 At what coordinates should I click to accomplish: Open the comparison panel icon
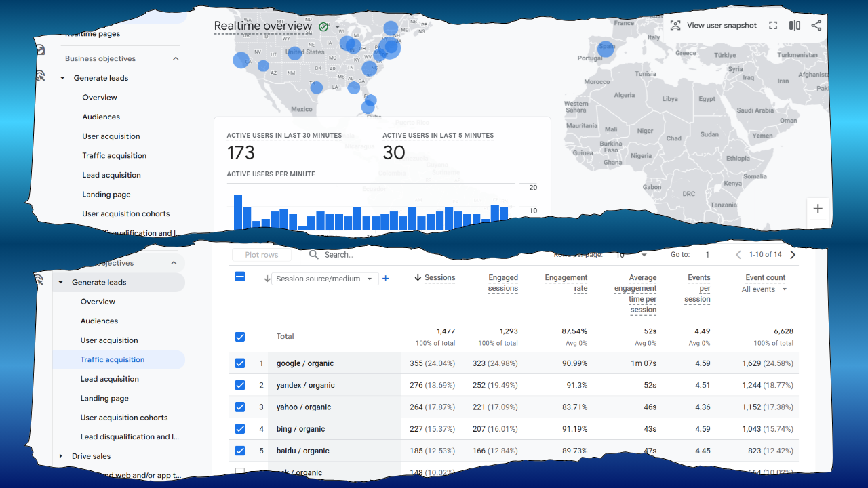point(794,25)
